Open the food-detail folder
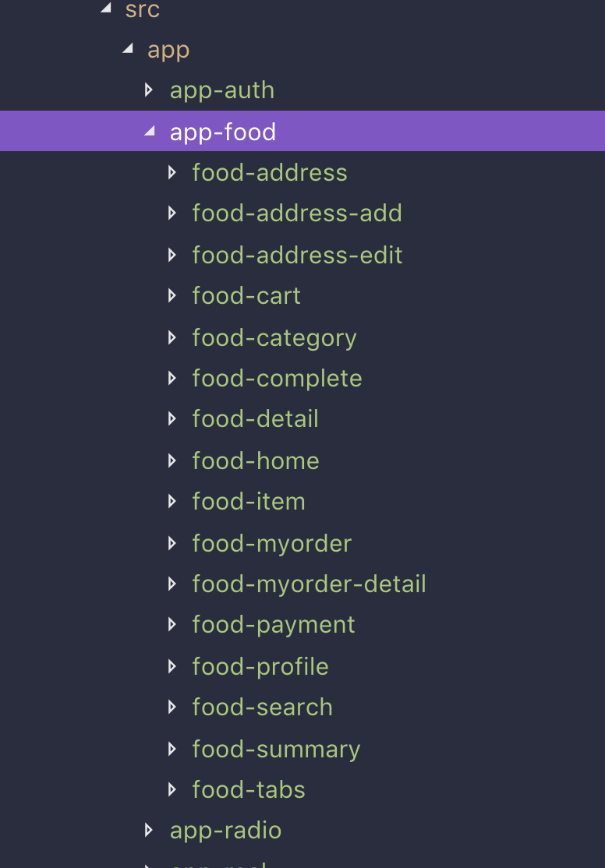 point(256,419)
